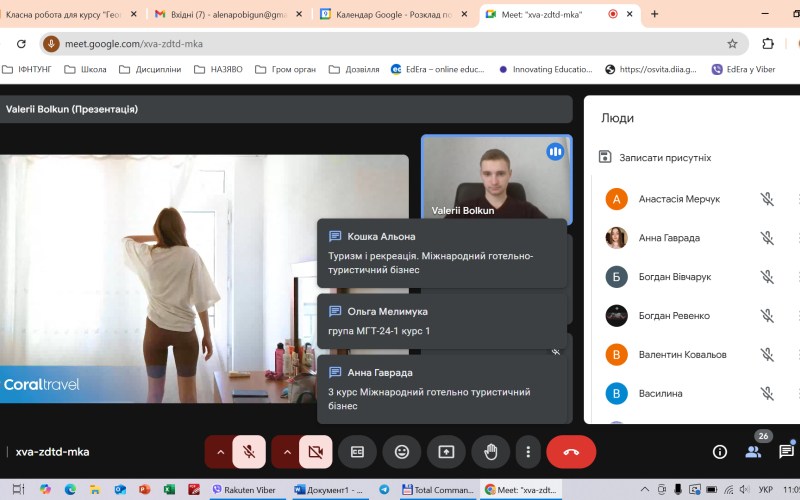Image resolution: width=800 pixels, height=500 pixels.
Task: Open Rakuten Viber from the taskbar
Action: click(x=245, y=490)
